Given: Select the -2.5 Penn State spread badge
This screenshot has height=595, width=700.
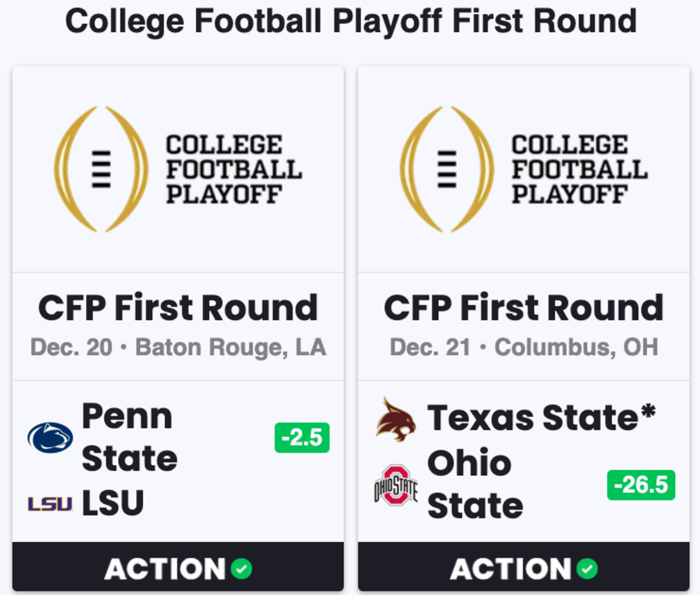Looking at the screenshot, I should tap(302, 438).
